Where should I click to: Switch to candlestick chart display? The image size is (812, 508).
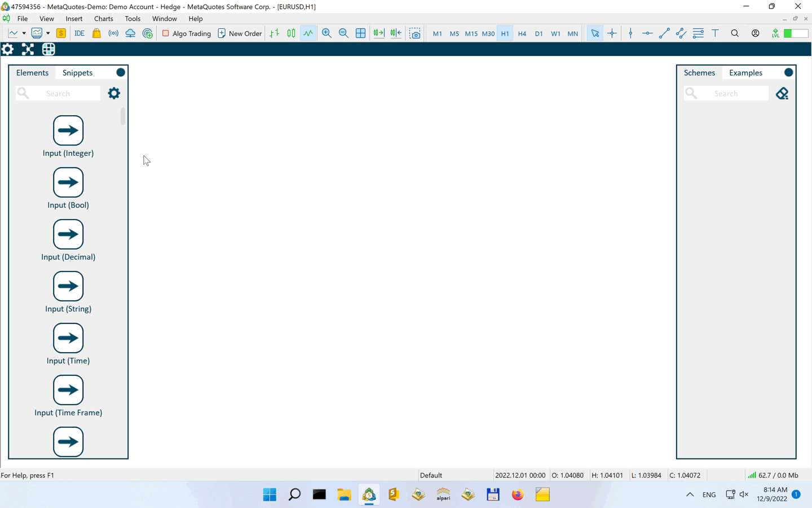click(292, 33)
